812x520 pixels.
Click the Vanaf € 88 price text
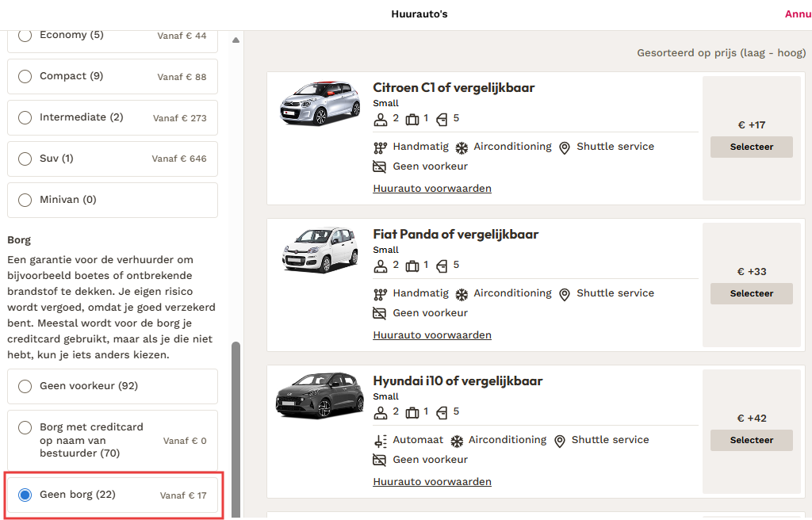pos(182,77)
